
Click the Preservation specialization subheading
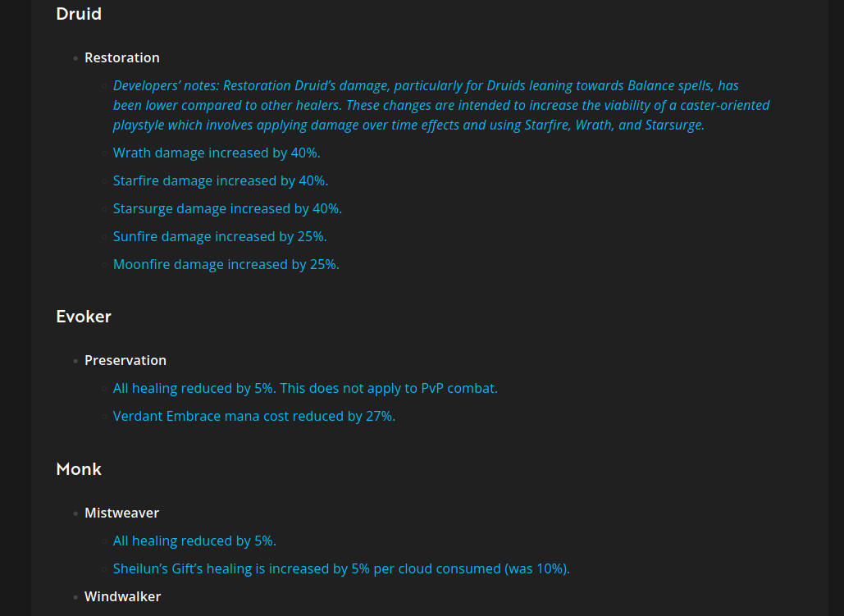tap(125, 361)
